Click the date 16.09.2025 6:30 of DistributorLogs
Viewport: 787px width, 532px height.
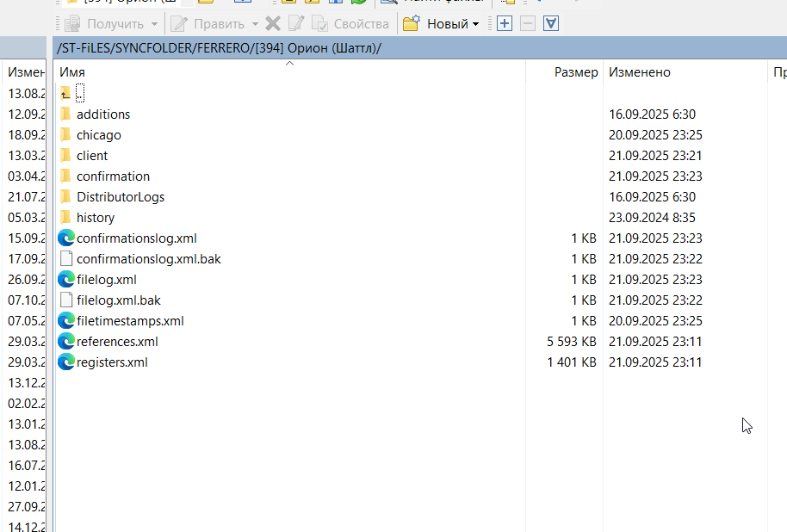(652, 197)
